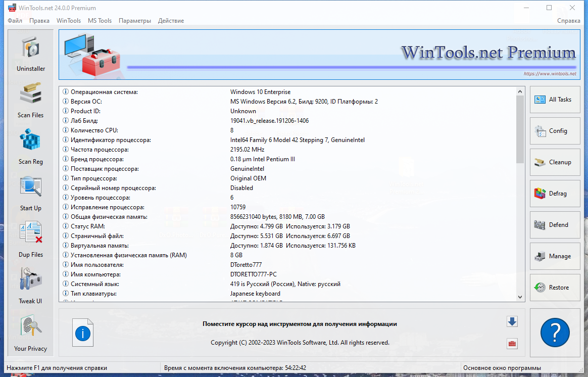The height and width of the screenshot is (377, 588).
Task: Open the Действие menu
Action: click(x=171, y=21)
